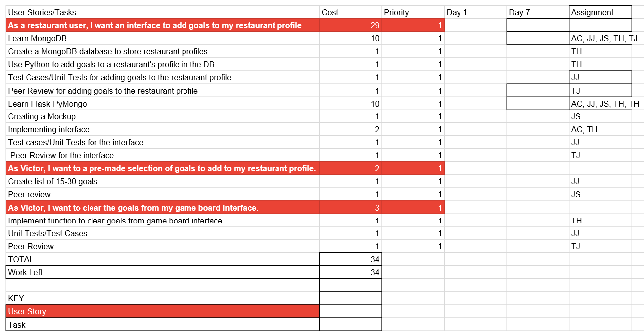Select the "Day 1" header cell
Image resolution: width=644 pixels, height=334 pixels.
(x=475, y=12)
